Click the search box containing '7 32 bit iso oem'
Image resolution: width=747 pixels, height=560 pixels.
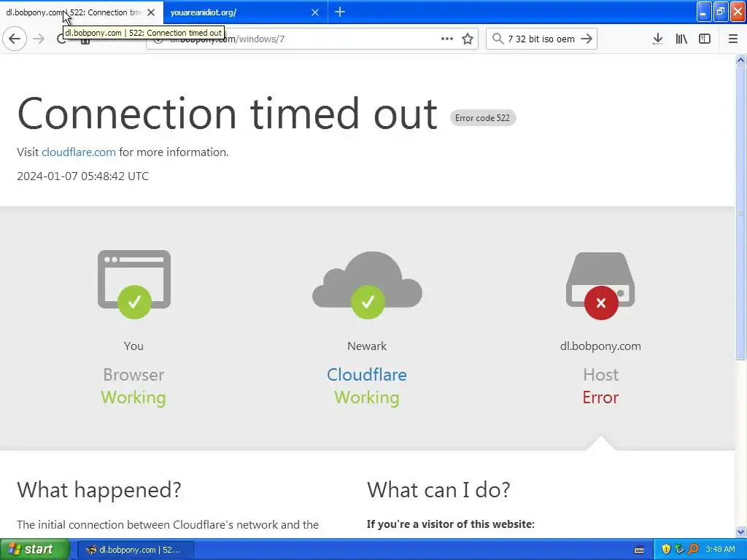pos(541,39)
